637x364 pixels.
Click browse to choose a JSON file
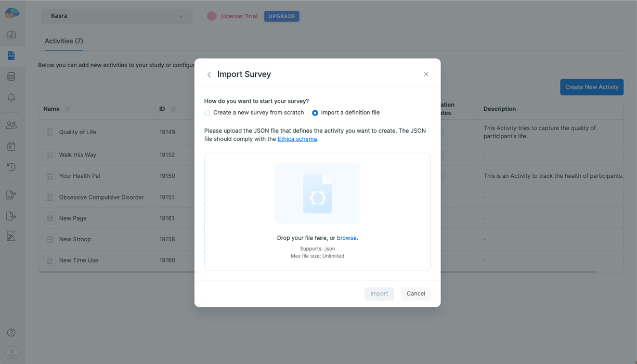[346, 238]
